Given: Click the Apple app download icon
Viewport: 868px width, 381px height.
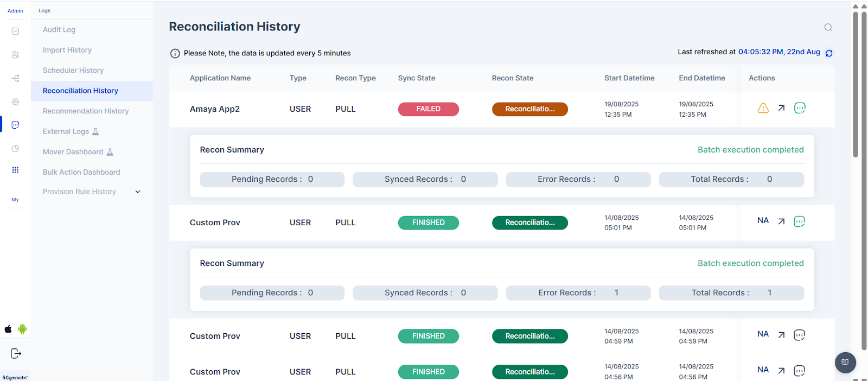Looking at the screenshot, I should (x=8, y=329).
